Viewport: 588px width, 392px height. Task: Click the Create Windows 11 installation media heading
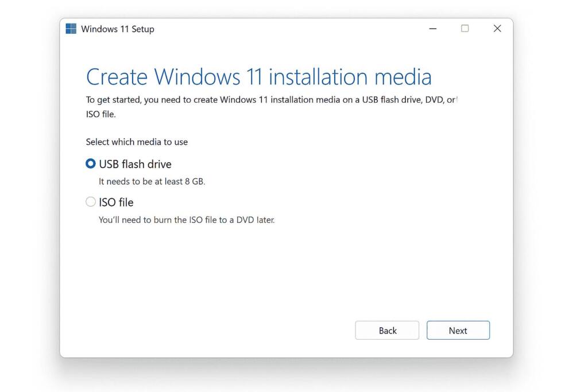[259, 76]
